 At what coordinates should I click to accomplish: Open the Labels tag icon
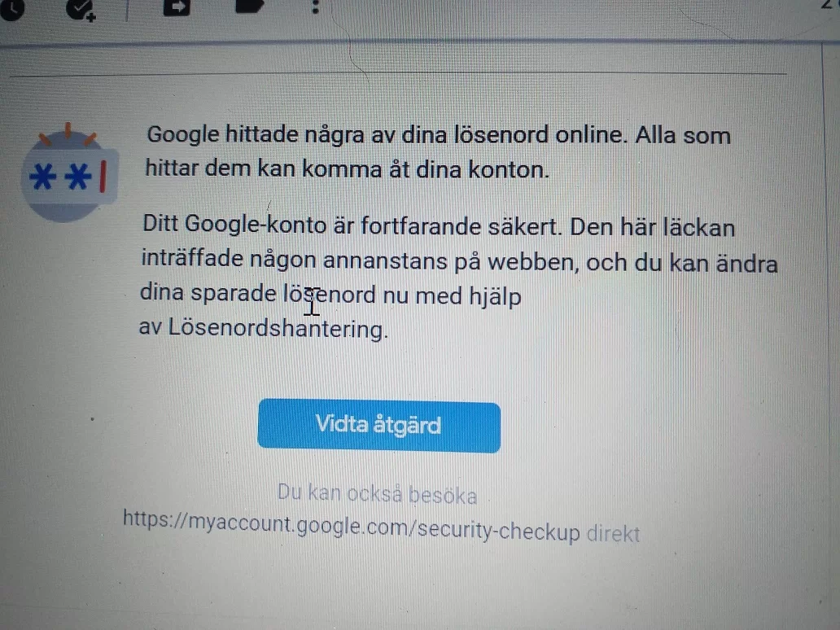point(250,6)
